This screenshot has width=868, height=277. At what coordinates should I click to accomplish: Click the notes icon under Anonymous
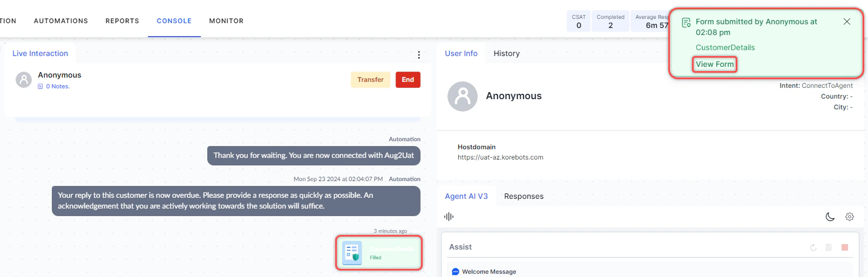click(40, 86)
